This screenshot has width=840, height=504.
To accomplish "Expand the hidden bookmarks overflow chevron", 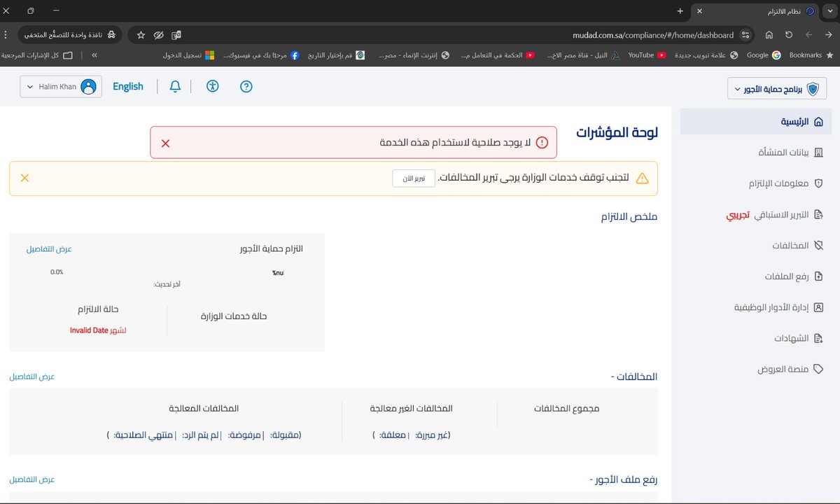I will pyautogui.click(x=94, y=55).
